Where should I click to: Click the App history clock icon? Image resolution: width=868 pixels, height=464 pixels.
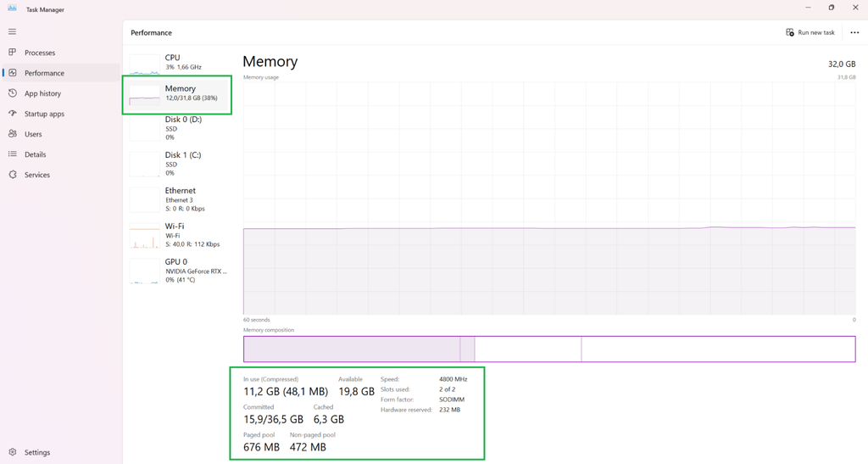(12, 93)
